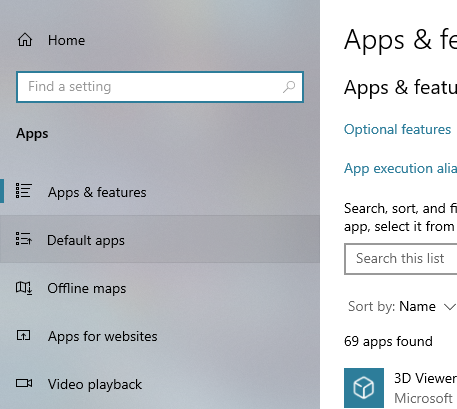The height and width of the screenshot is (409, 457).
Task: Switch to the Default apps section
Action: [160, 239]
